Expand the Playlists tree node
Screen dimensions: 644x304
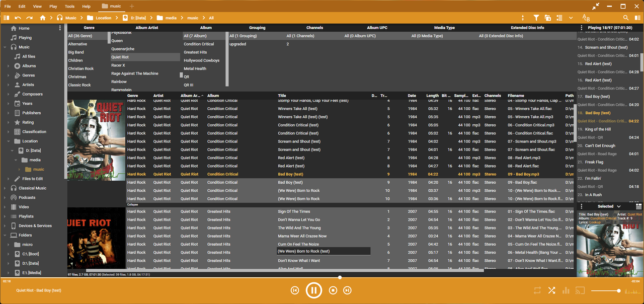tap(5, 216)
